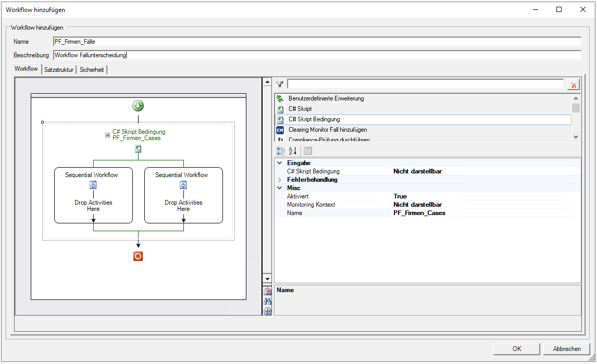Click the Abbrechen button

coord(567,349)
